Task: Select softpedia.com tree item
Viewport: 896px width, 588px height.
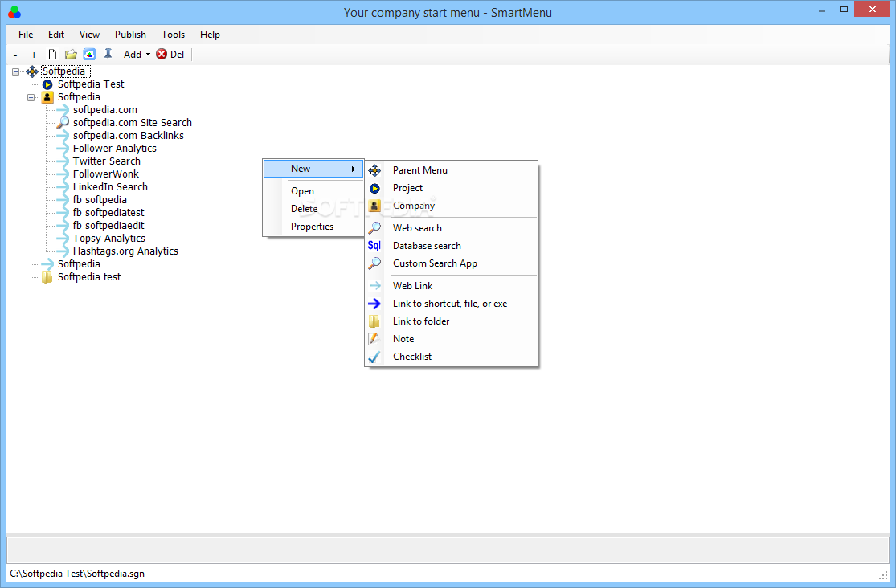Action: click(105, 110)
